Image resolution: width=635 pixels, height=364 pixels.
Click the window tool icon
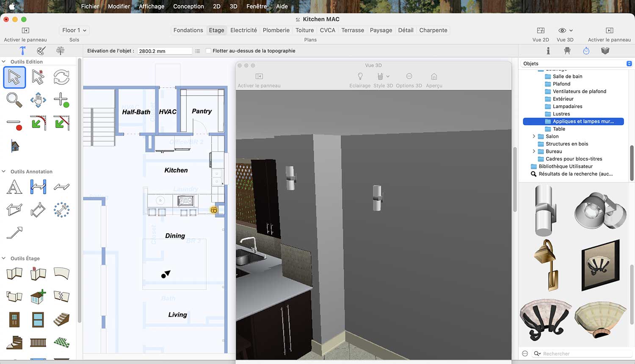(x=38, y=319)
